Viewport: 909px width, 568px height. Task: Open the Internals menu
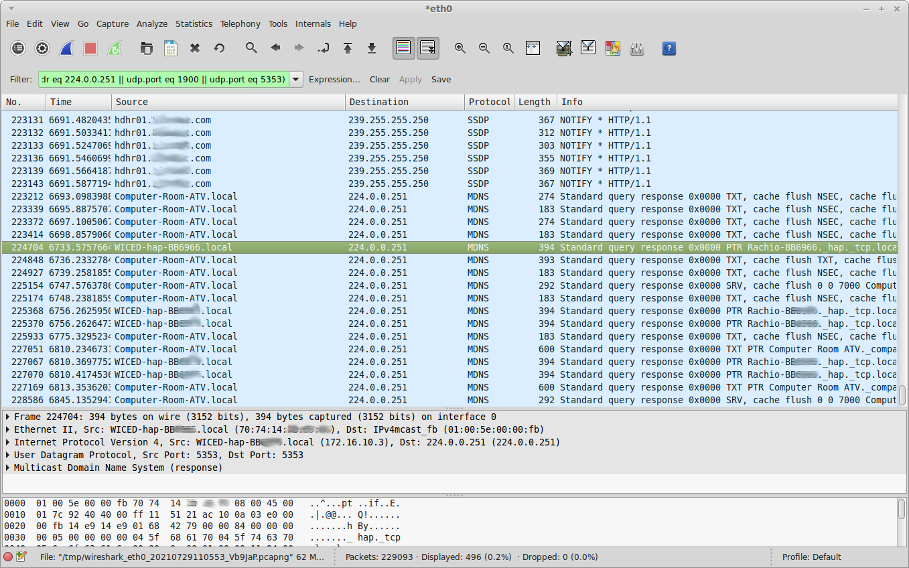click(313, 24)
